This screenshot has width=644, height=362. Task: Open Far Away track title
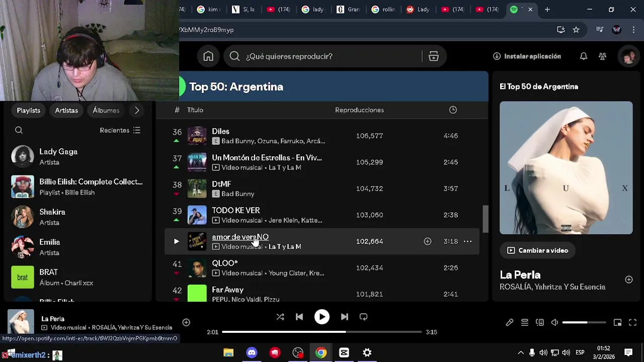pos(227,290)
